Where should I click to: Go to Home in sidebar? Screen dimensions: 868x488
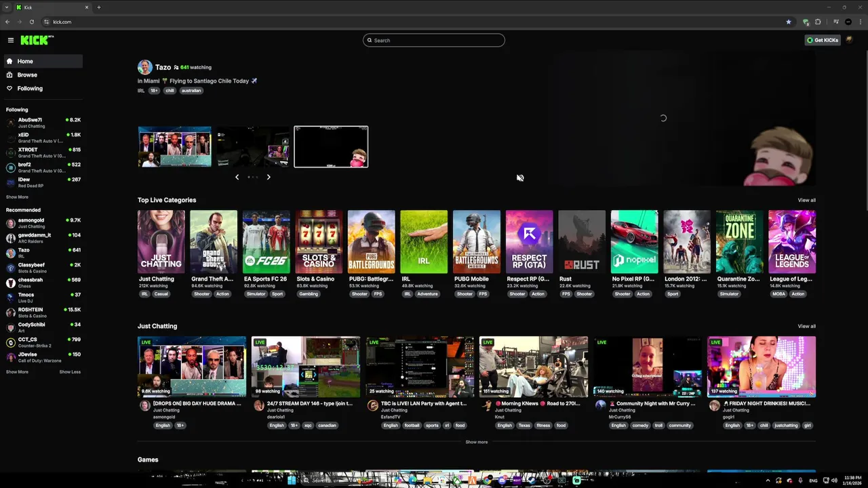coord(43,61)
